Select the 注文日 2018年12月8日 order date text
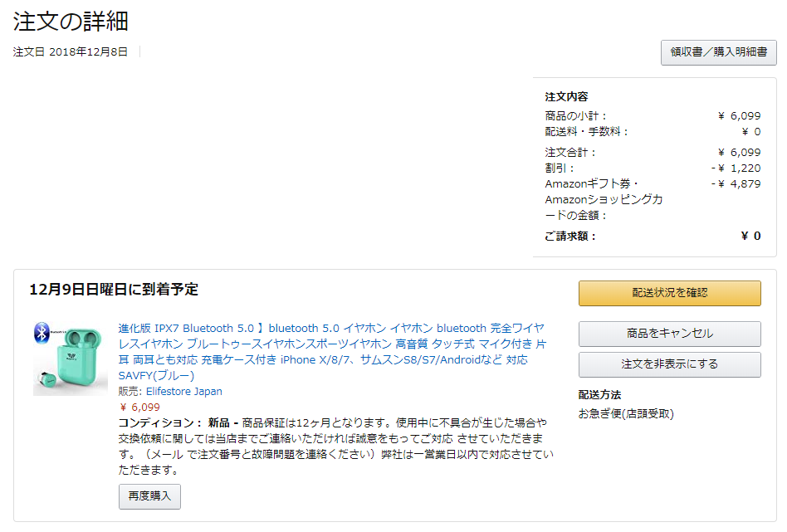Image resolution: width=787 pixels, height=532 pixels. 71,52
